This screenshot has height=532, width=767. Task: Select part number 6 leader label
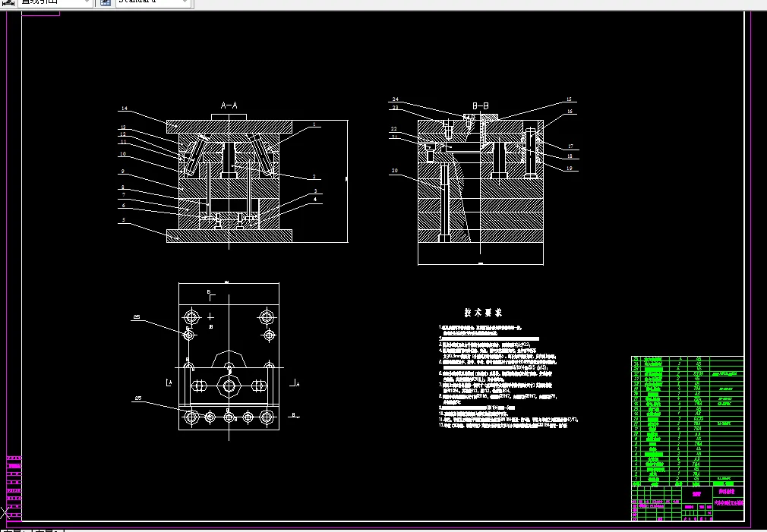[x=123, y=206]
